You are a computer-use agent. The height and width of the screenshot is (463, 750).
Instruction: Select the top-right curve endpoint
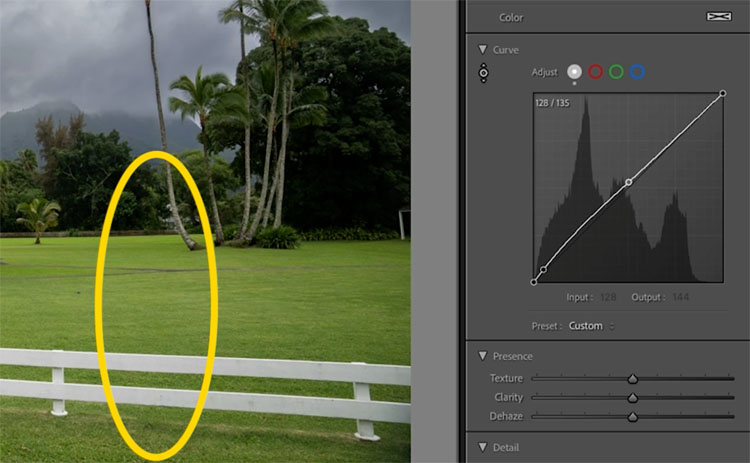click(x=723, y=94)
